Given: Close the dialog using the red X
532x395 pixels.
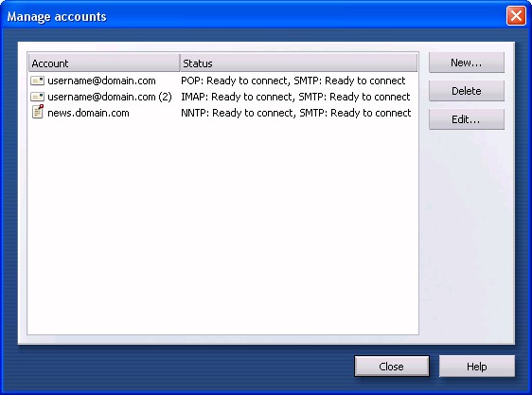Looking at the screenshot, I should pos(516,15).
